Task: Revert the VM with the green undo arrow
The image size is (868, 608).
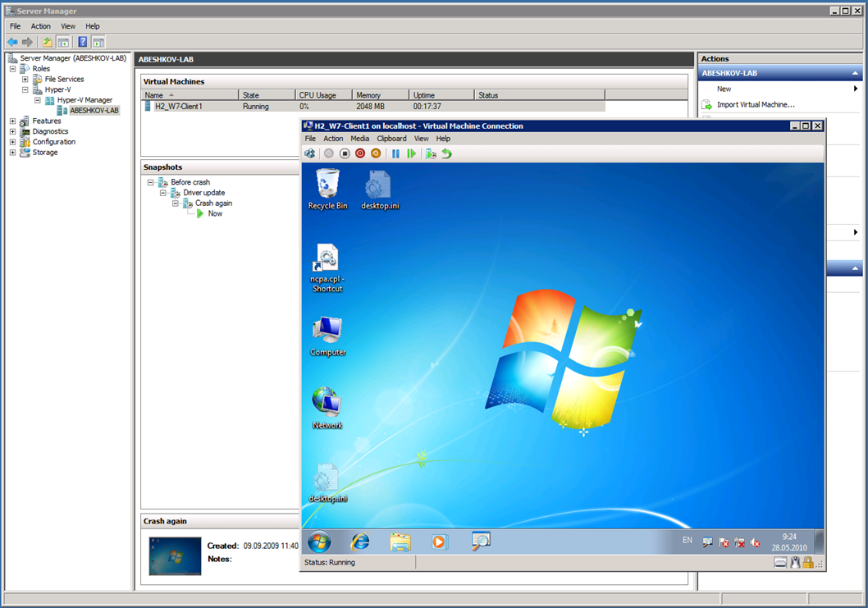Action: [x=447, y=153]
